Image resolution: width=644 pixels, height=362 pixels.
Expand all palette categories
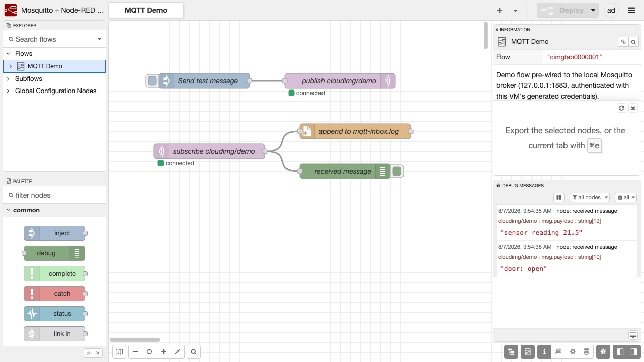click(98, 353)
